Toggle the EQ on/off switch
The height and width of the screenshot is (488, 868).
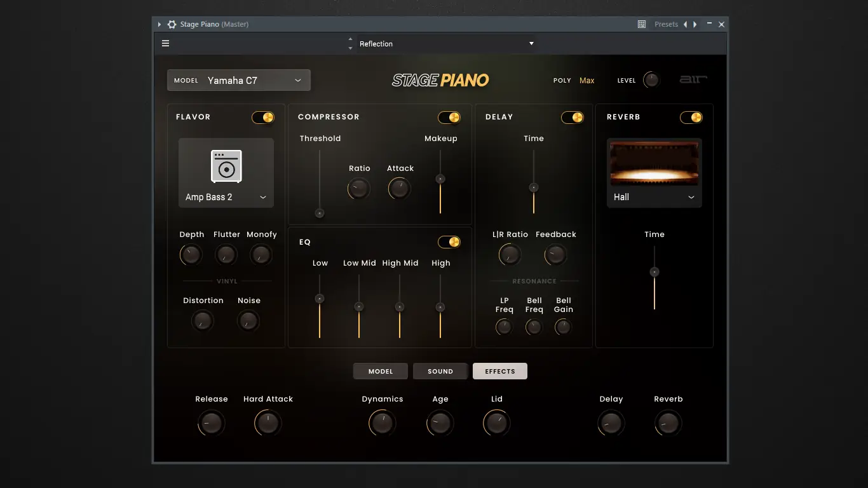pos(449,242)
